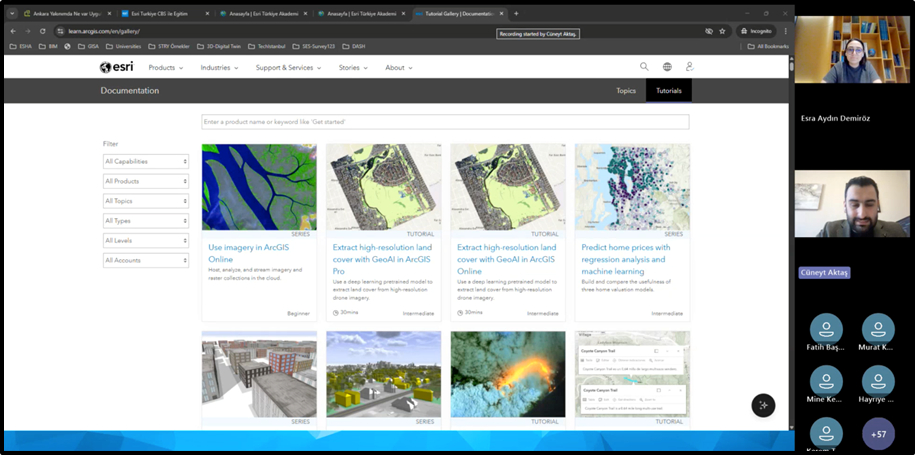This screenshot has width=915, height=455.
Task: Expand the Support & Services menu
Action: point(288,68)
